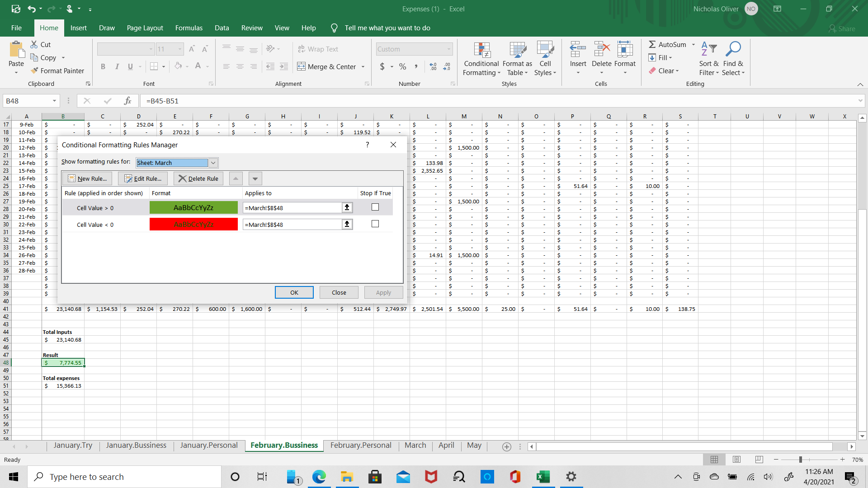Open Show formatting rules for dropdown

click(213, 163)
